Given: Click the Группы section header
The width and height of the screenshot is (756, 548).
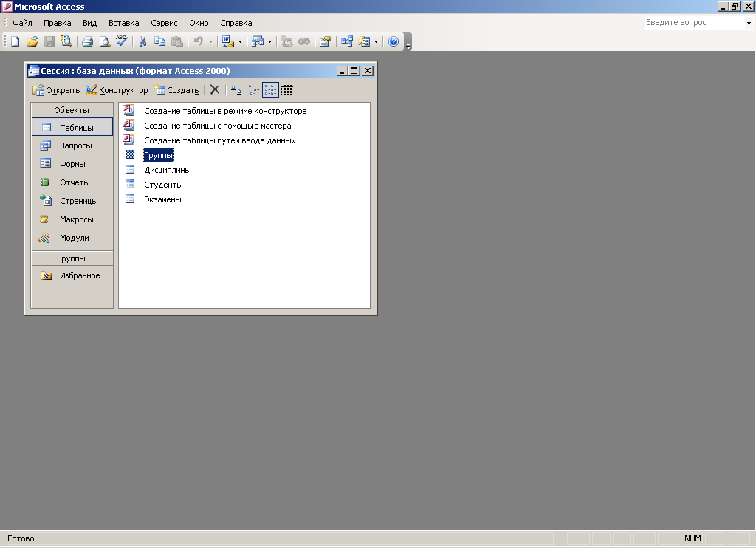Looking at the screenshot, I should pyautogui.click(x=72, y=258).
